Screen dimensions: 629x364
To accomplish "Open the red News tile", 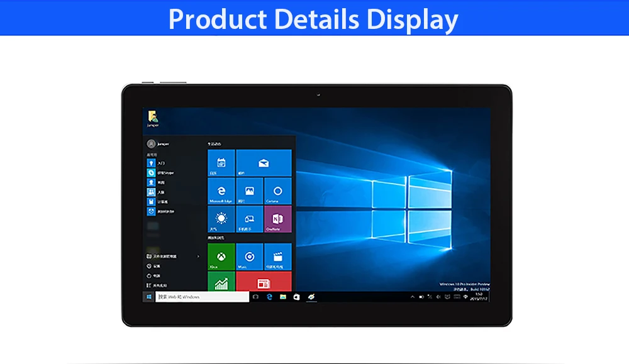I will click(264, 282).
